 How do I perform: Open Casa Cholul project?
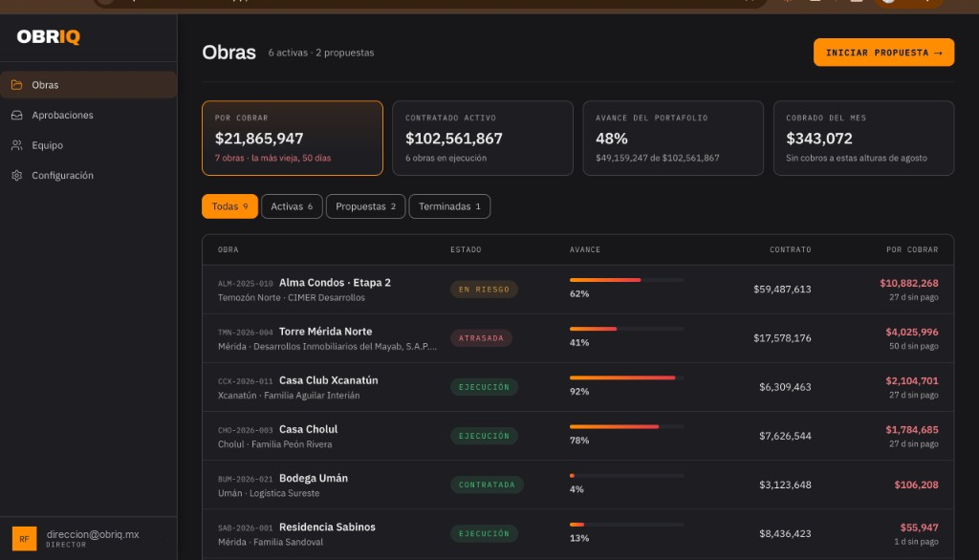click(309, 429)
